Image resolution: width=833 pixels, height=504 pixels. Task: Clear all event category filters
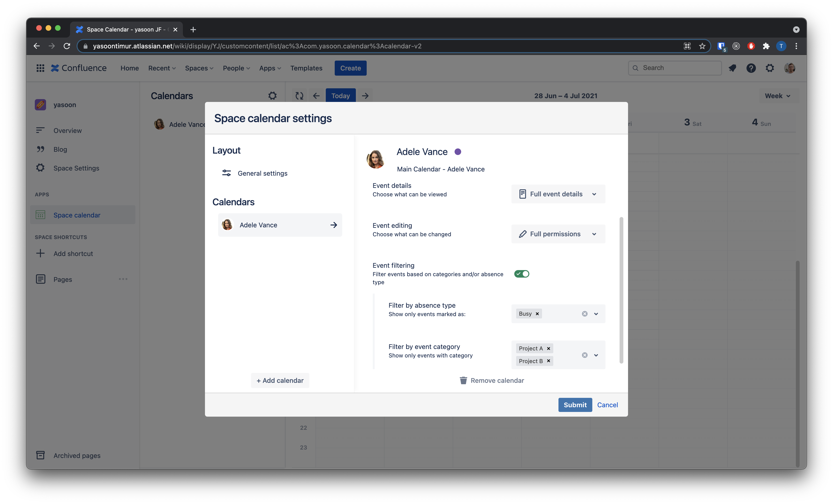pos(585,355)
